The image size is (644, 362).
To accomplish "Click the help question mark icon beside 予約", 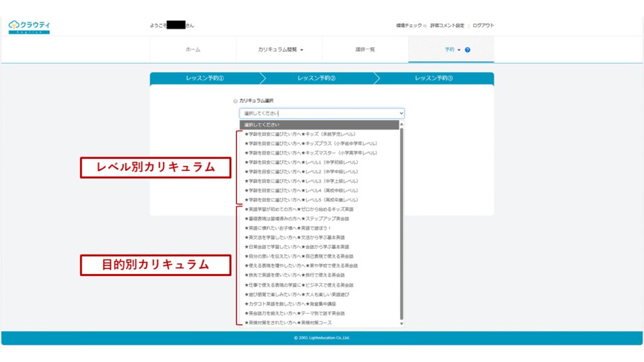I will coord(467,50).
